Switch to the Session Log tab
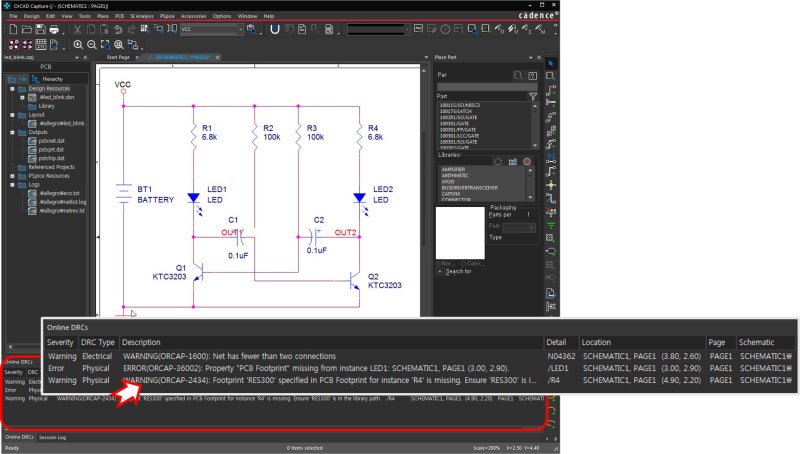The image size is (800, 454). pyautogui.click(x=52, y=437)
